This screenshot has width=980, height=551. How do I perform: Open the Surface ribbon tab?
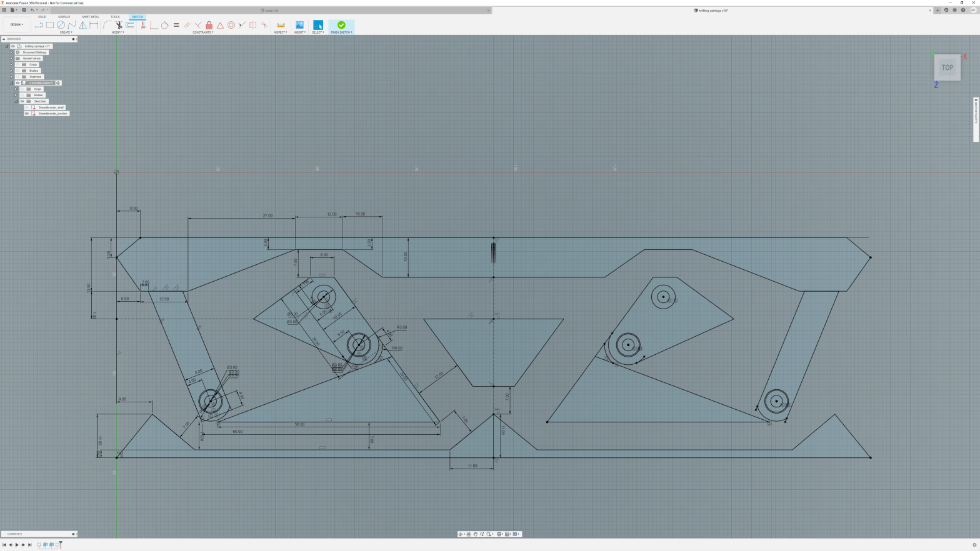[64, 17]
